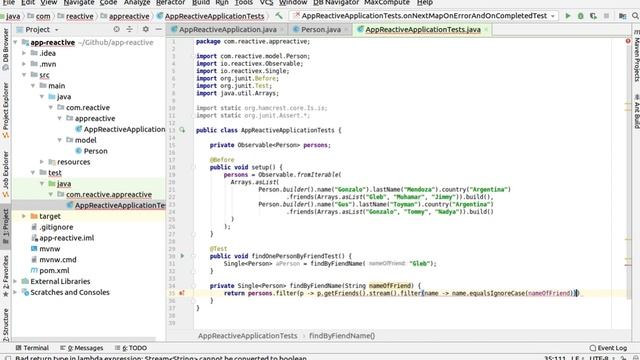Image resolution: width=640 pixels, height=360 pixels.
Task: Click reactive breadcrumb in navigation bar
Action: (79, 16)
